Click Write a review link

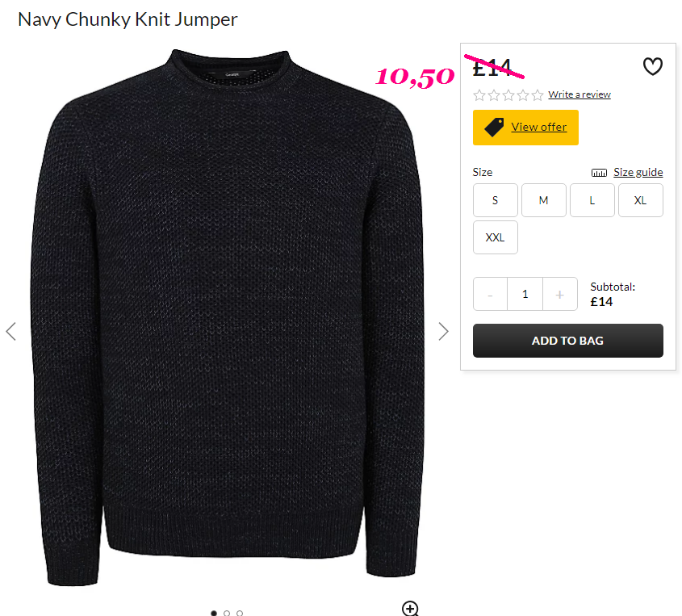pyautogui.click(x=579, y=94)
